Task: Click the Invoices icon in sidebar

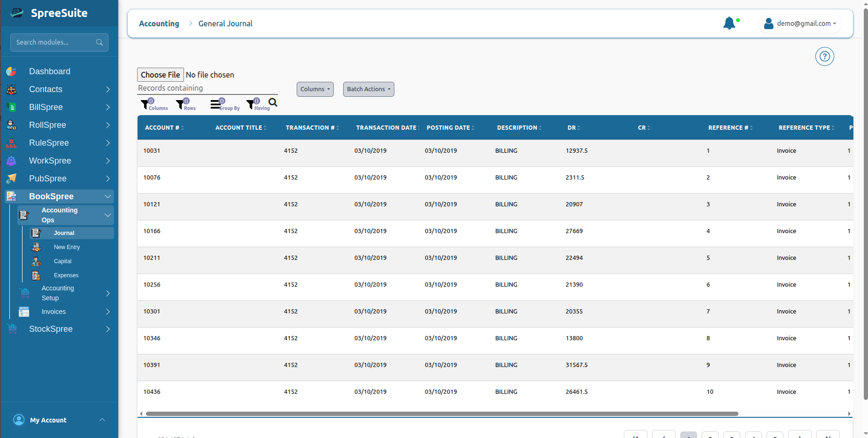Action: click(x=24, y=312)
